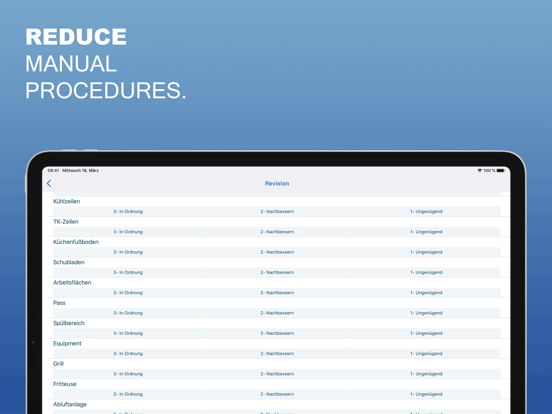Click the '100 %' battery percentage
The height and width of the screenshot is (414, 552).
click(489, 170)
